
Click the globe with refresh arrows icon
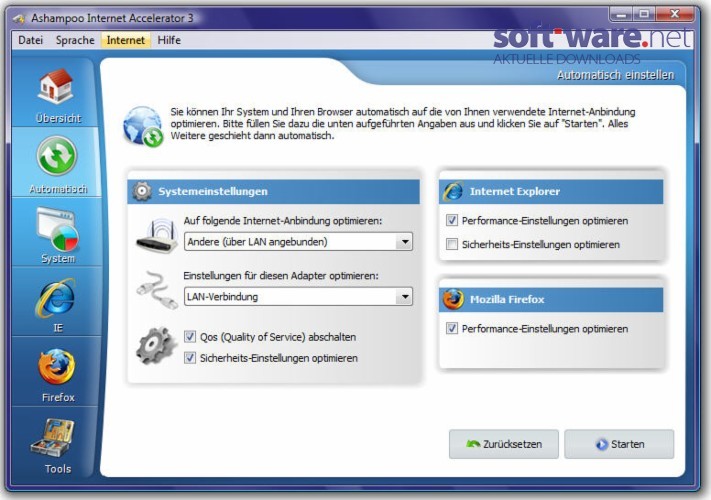click(143, 126)
